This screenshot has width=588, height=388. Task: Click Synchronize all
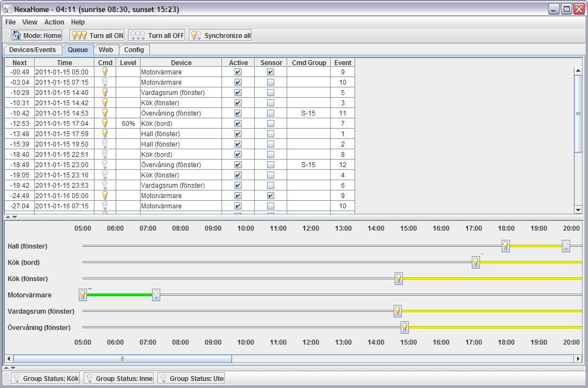[x=220, y=36]
